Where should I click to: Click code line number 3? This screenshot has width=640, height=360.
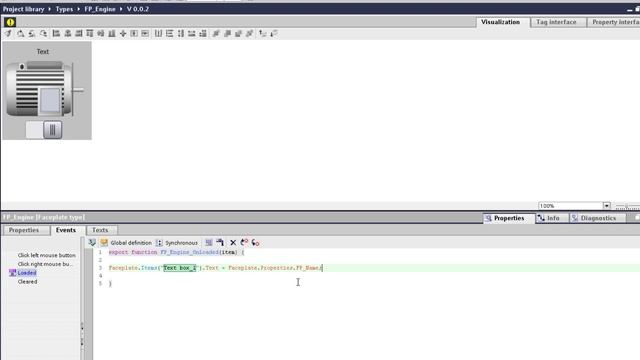coord(100,268)
